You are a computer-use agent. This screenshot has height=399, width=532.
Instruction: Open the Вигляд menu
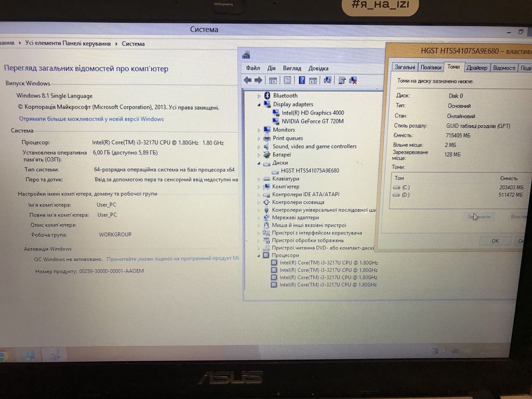292,68
